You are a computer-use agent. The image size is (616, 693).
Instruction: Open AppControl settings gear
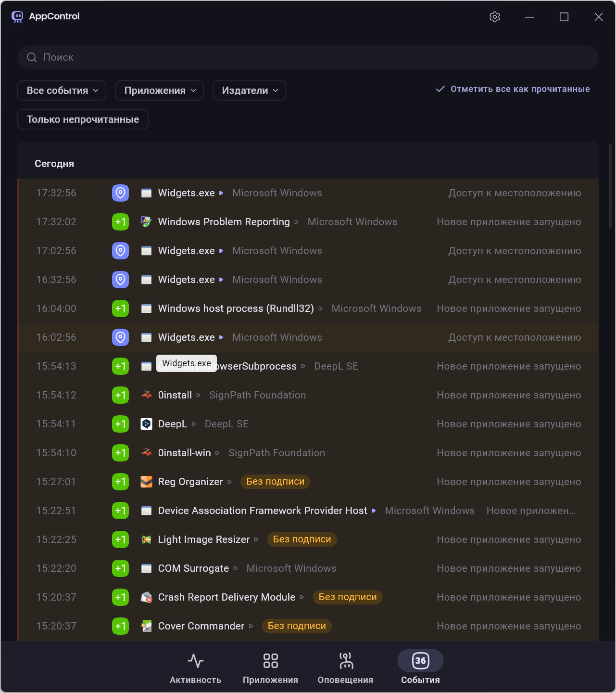[495, 17]
